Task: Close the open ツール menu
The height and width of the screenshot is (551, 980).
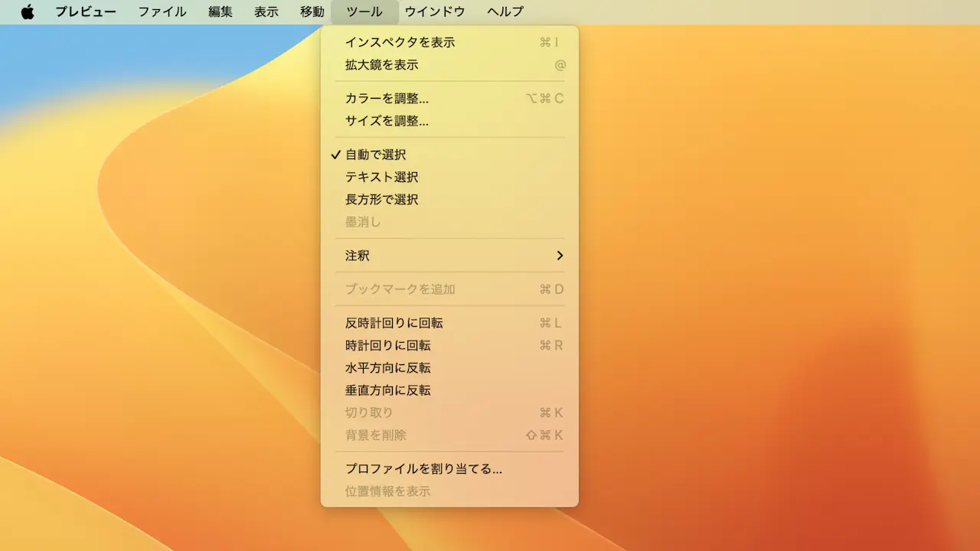Action: pos(365,11)
